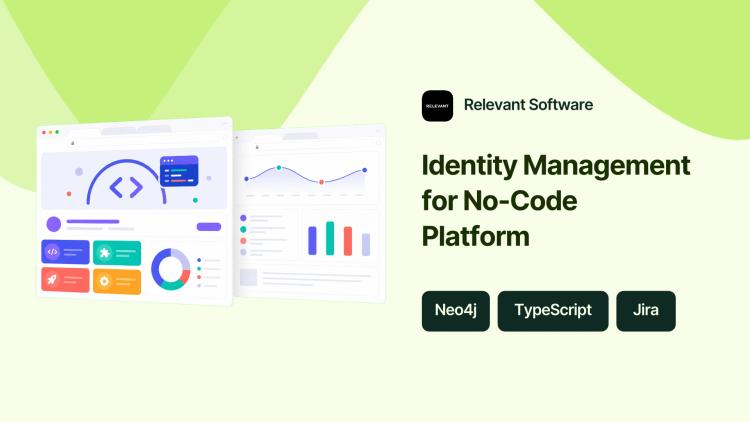The width and height of the screenshot is (750, 422).
Task: Click the blue code brackets tile
Action: tap(66, 252)
